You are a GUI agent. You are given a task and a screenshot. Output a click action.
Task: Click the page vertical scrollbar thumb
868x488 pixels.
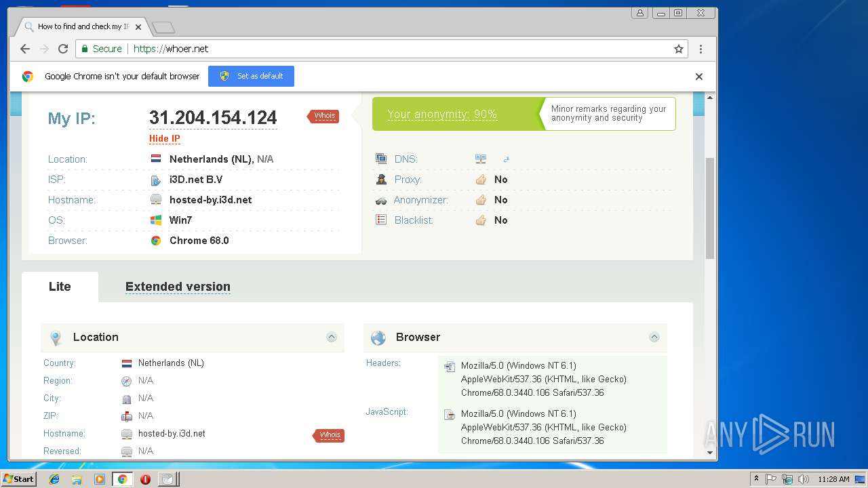click(x=710, y=208)
